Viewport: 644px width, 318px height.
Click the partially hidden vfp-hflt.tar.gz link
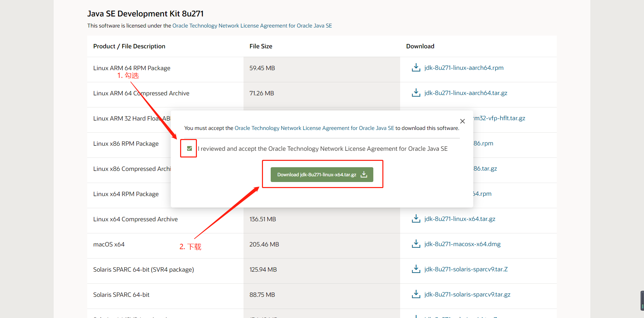pyautogui.click(x=499, y=118)
